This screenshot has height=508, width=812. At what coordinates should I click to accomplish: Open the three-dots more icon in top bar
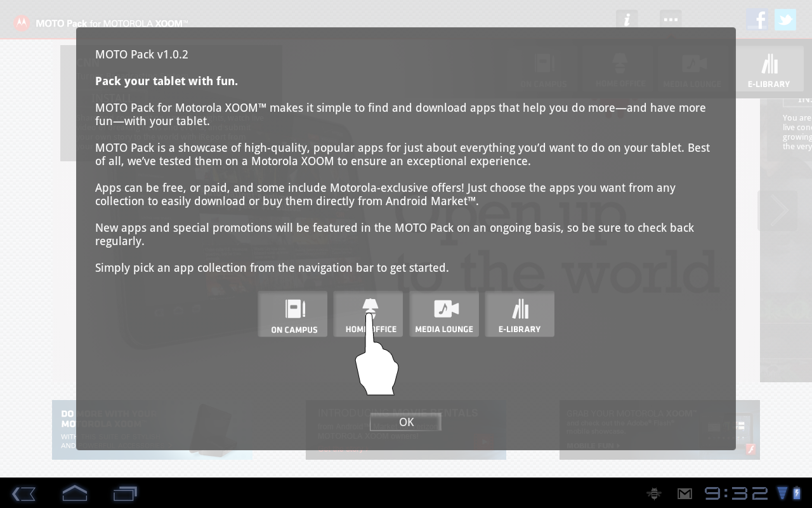671,20
